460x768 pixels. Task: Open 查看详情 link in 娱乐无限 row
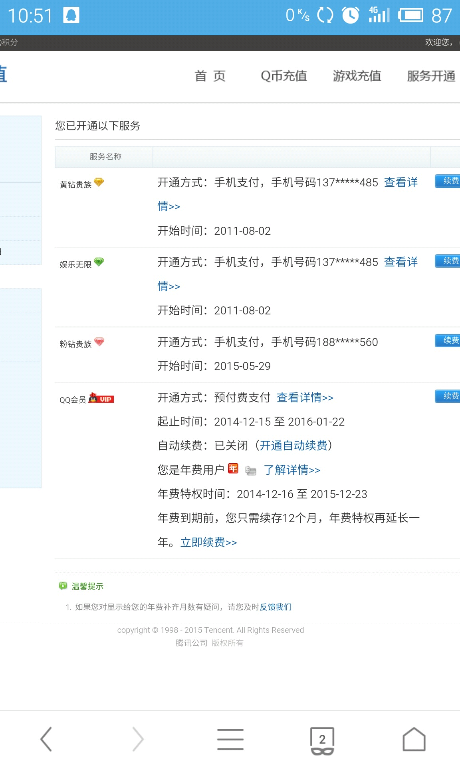[401, 262]
